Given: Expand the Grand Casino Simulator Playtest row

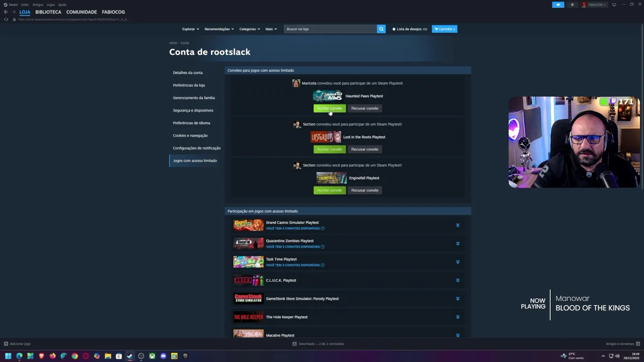Looking at the screenshot, I should click(x=458, y=225).
